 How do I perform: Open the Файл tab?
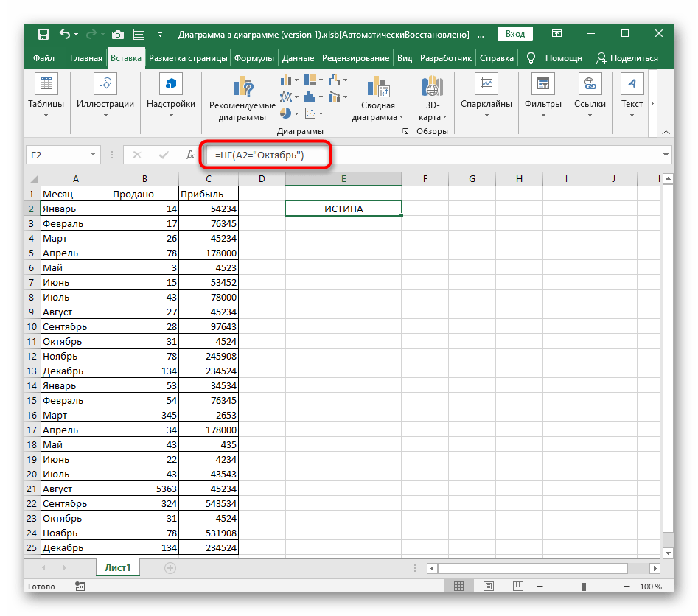pyautogui.click(x=43, y=58)
